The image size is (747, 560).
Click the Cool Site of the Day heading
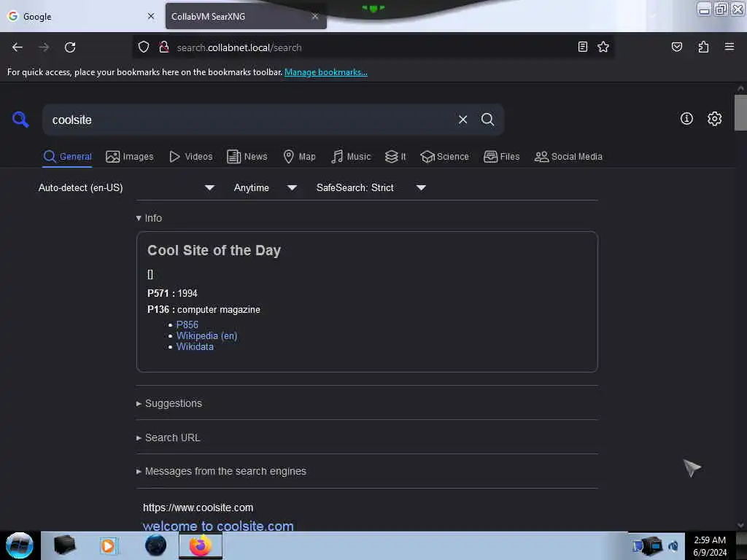tap(214, 250)
